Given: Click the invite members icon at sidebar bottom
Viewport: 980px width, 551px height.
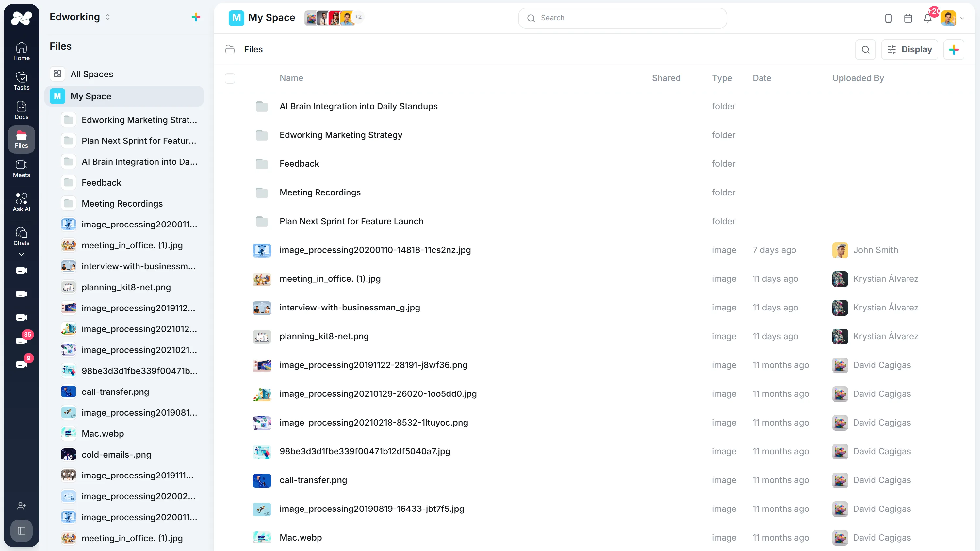Looking at the screenshot, I should (21, 506).
